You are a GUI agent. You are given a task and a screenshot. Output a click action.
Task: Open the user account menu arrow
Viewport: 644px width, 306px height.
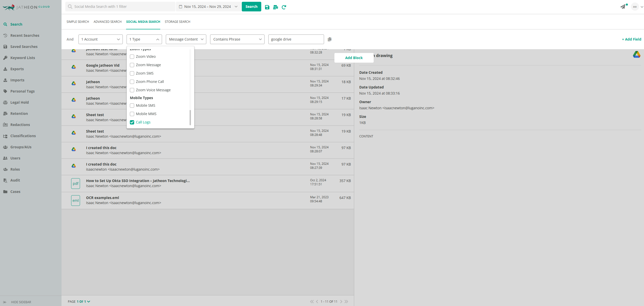642,7
